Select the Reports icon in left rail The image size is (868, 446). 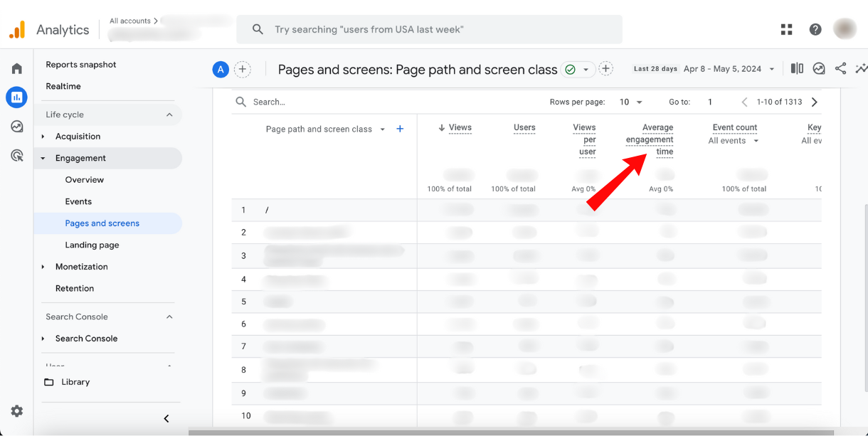(x=16, y=97)
